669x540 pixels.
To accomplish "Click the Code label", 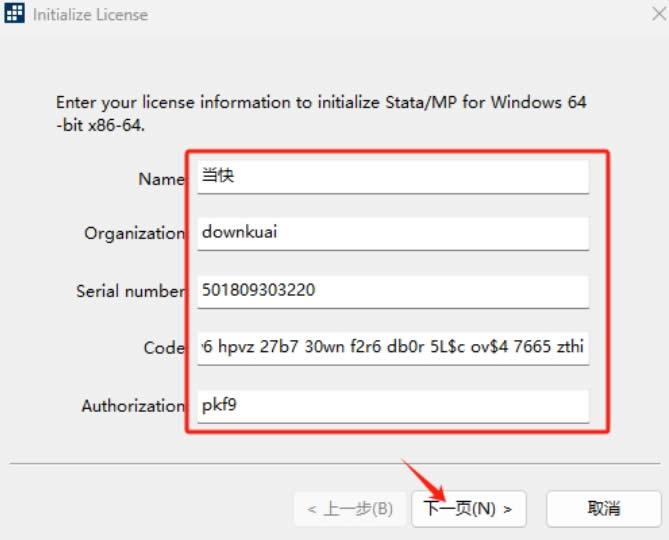I will tap(163, 348).
